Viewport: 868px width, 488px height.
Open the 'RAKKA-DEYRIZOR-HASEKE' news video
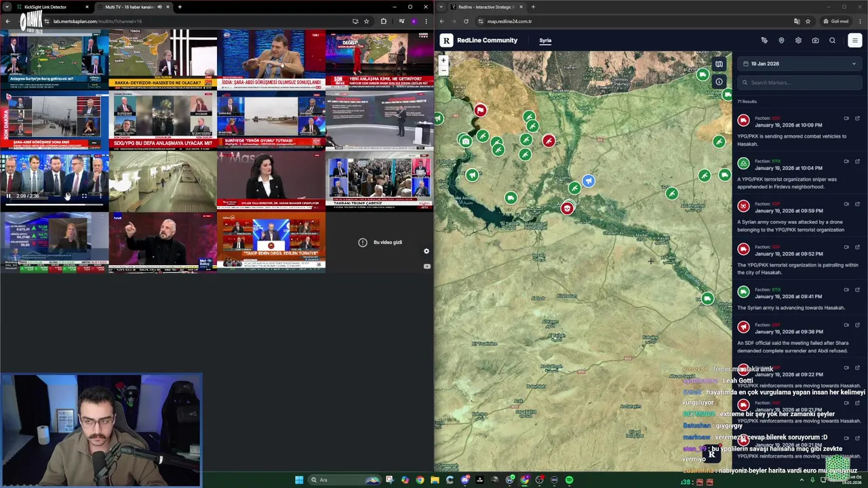click(163, 60)
